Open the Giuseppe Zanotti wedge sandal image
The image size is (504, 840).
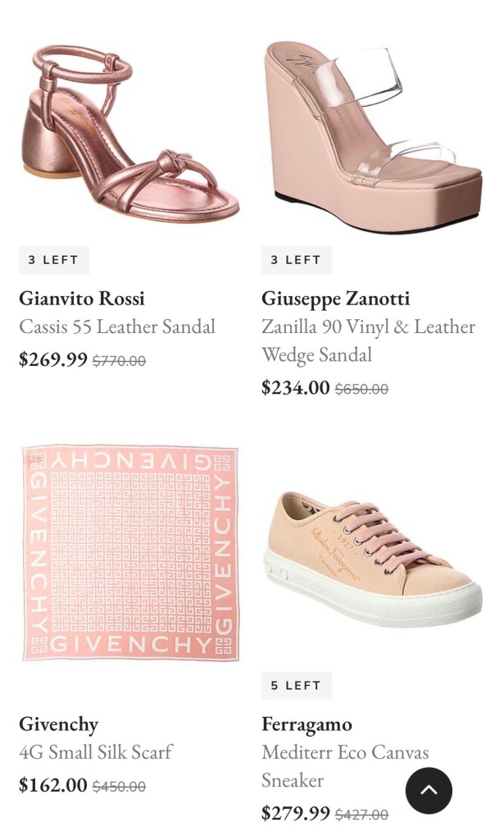point(374,138)
